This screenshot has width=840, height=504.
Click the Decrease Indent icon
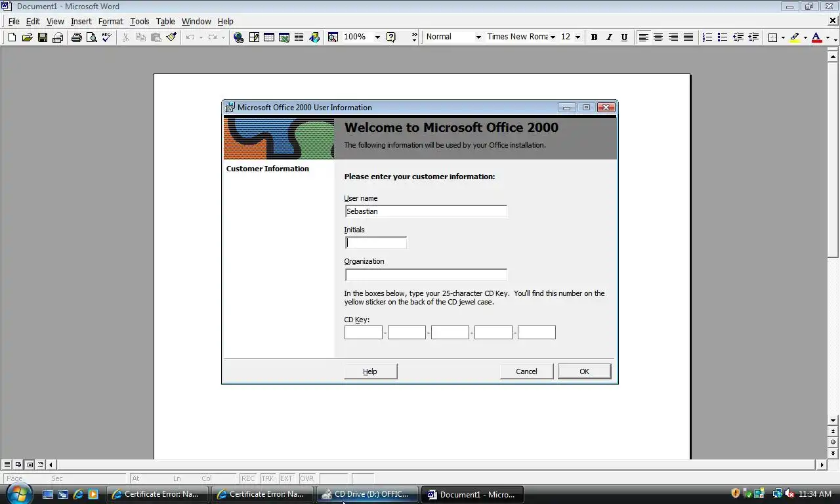click(738, 37)
